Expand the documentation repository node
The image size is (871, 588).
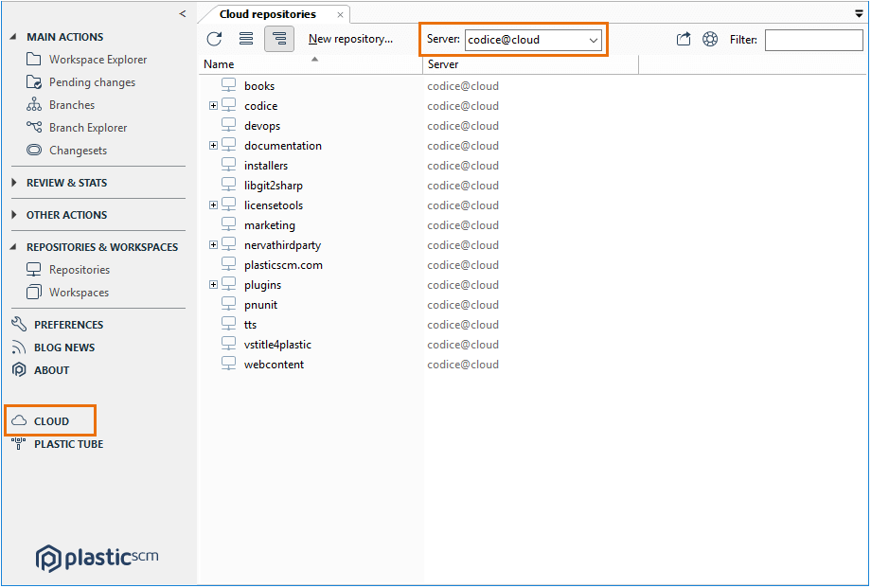click(213, 145)
